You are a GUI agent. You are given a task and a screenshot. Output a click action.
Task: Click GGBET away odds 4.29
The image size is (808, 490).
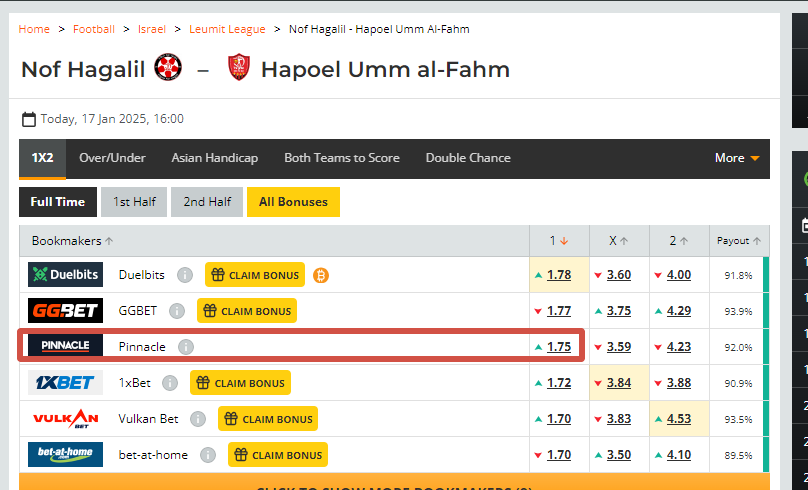679,311
